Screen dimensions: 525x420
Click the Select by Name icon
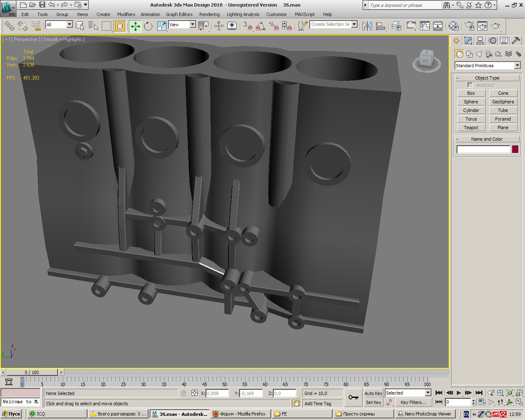point(94,26)
